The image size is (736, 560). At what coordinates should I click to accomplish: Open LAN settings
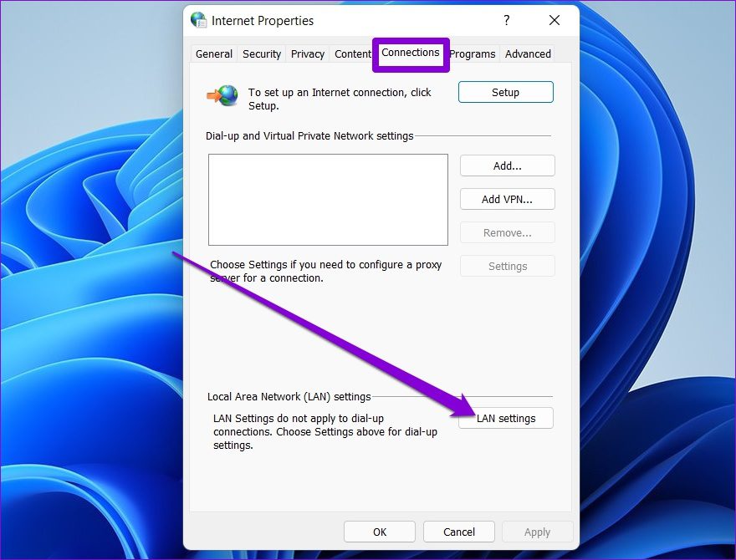coord(505,418)
